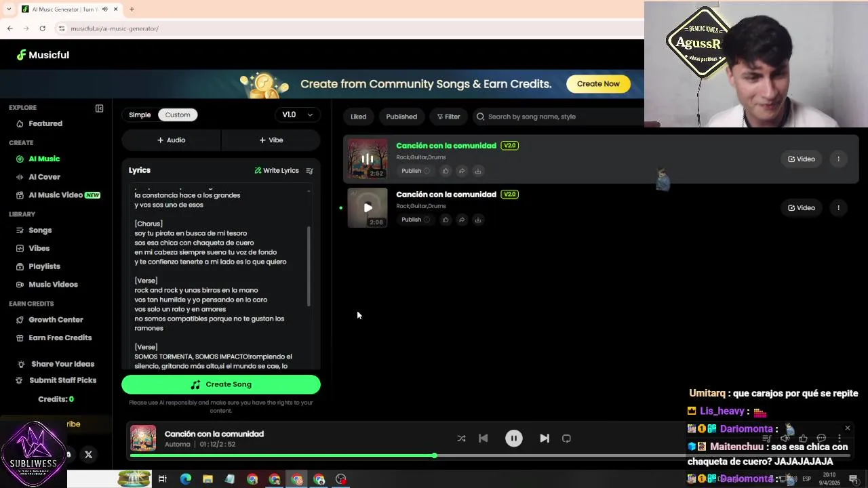The height and width of the screenshot is (488, 868).
Task: Download the first song (2:52)
Action: 478,171
